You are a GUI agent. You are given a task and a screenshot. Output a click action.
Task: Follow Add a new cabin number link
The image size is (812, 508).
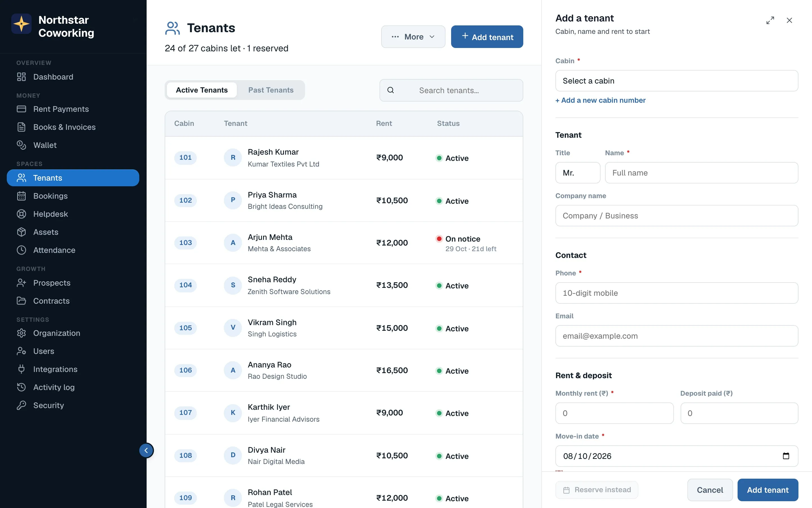coord(600,100)
